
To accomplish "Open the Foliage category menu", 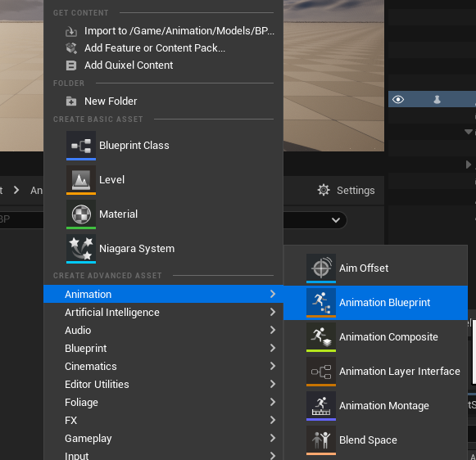I will click(163, 402).
